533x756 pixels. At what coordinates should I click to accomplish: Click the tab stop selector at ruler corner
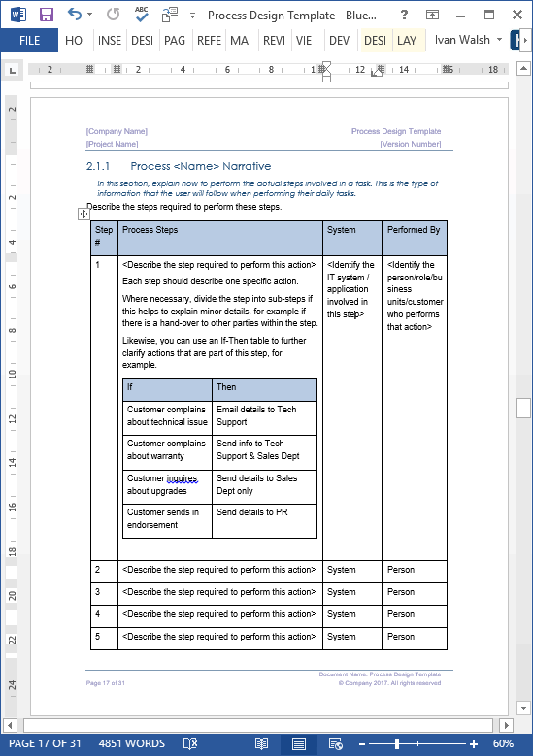click(12, 71)
